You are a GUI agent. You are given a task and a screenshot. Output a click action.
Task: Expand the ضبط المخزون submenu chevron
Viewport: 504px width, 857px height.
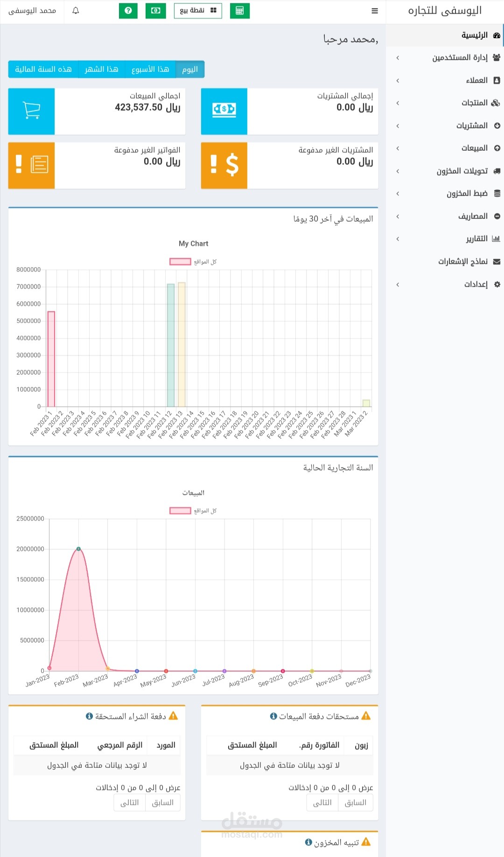pyautogui.click(x=398, y=194)
